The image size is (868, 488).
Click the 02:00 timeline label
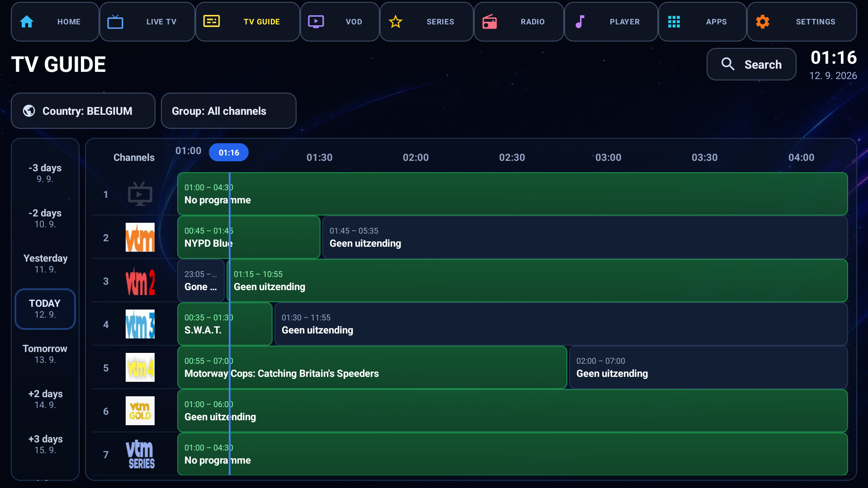[416, 157]
